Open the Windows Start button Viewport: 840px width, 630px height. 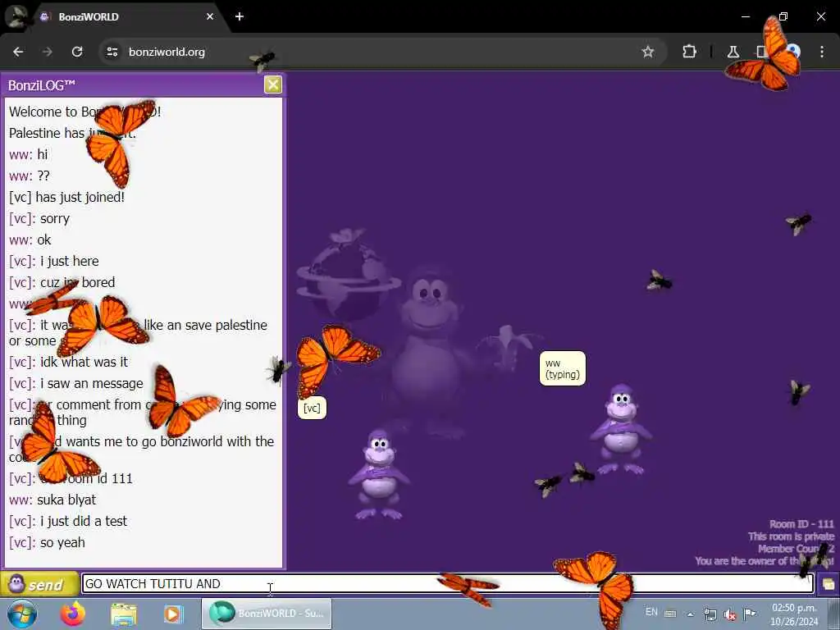[22, 614]
